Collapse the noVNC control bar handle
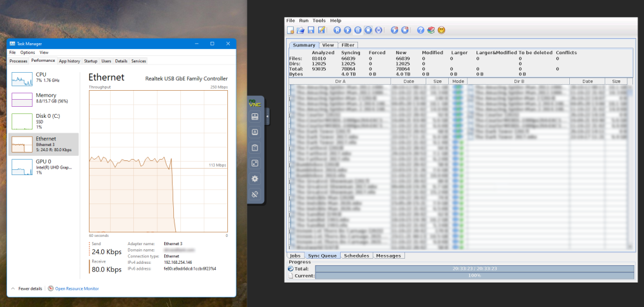The height and width of the screenshot is (307, 644). 267,116
